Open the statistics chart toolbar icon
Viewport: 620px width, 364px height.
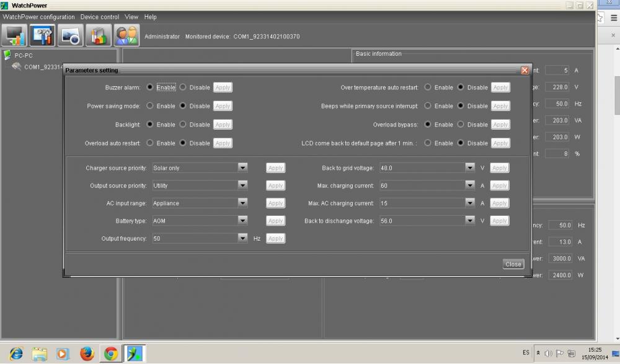[x=99, y=35]
